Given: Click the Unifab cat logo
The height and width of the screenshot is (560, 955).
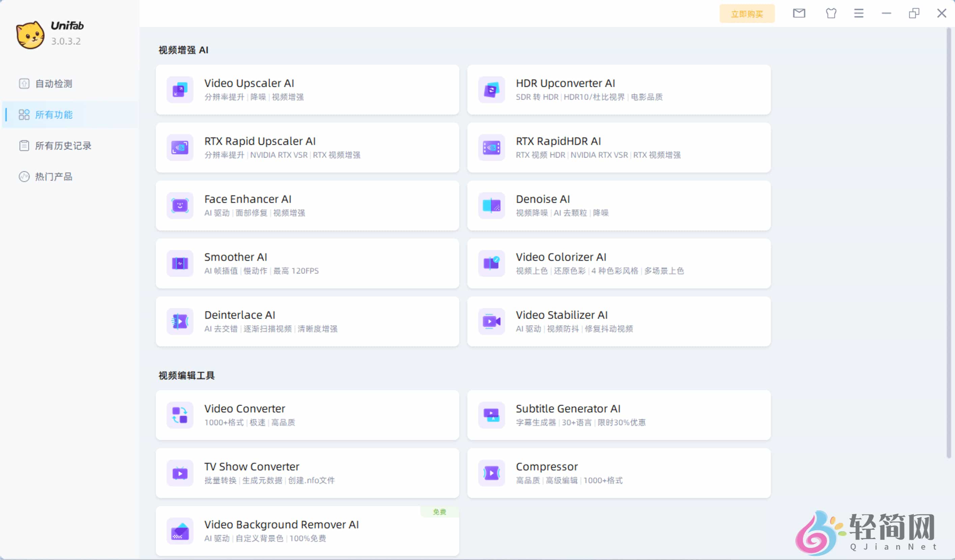Looking at the screenshot, I should tap(30, 35).
